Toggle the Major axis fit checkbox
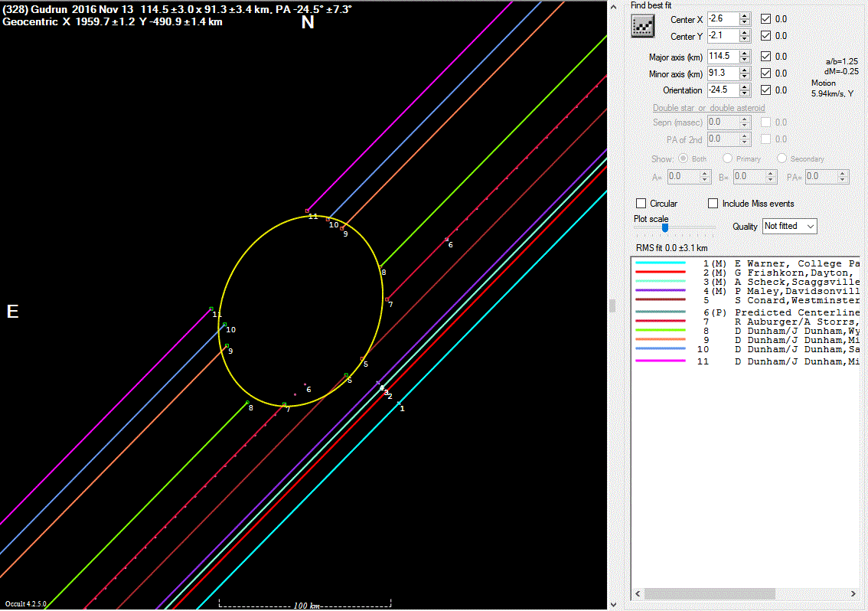The width and height of the screenshot is (868, 611). pos(765,56)
